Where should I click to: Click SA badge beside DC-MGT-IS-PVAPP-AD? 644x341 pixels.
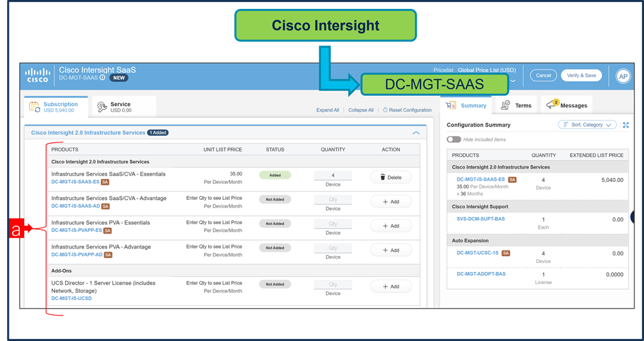[108, 255]
